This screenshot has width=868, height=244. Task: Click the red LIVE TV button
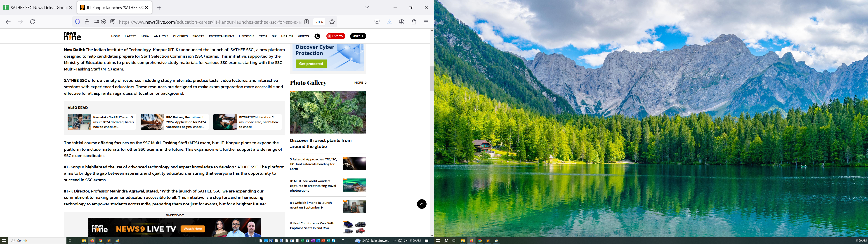(x=336, y=36)
